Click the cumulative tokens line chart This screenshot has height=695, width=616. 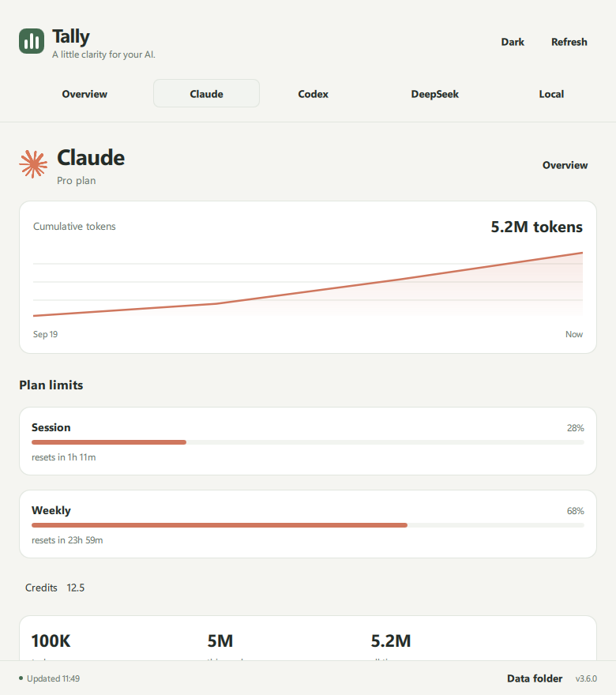(x=308, y=284)
